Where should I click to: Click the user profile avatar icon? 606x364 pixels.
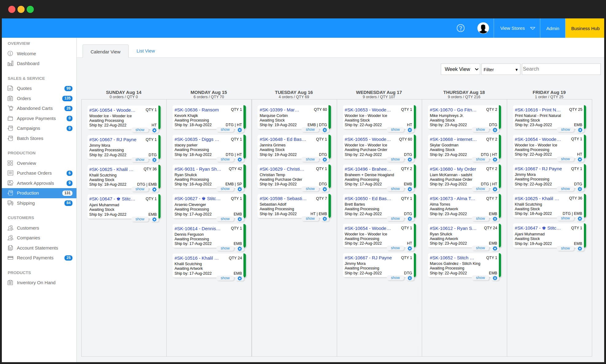pyautogui.click(x=483, y=28)
